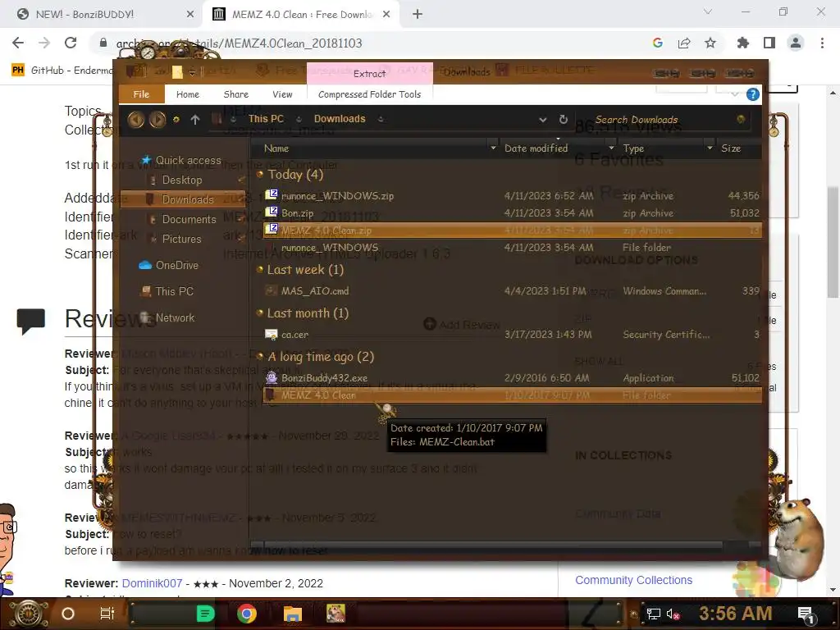Expand the ribbon chevron near help icon
The height and width of the screenshot is (630, 840).
tap(734, 94)
